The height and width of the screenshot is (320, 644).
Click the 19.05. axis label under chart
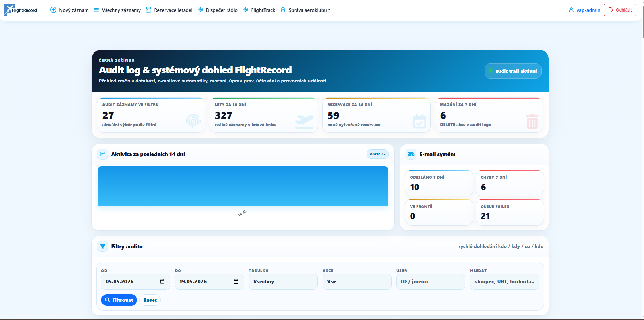coord(243,213)
